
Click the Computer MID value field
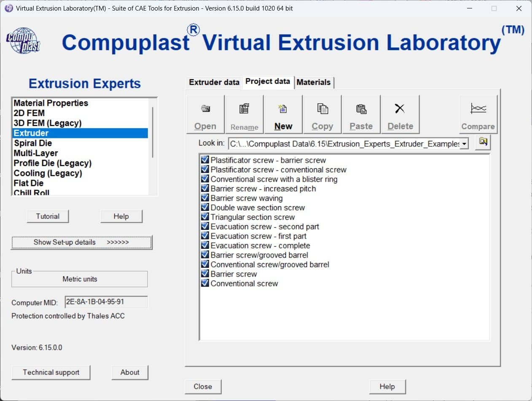(x=106, y=302)
